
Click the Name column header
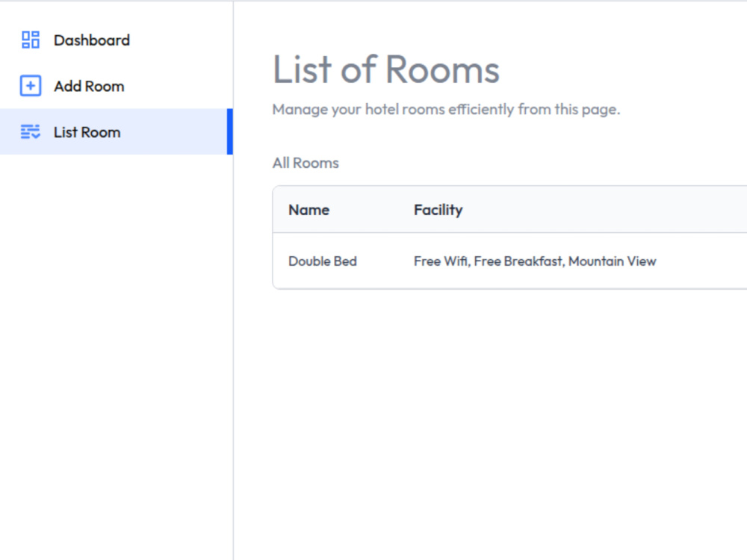pos(309,210)
